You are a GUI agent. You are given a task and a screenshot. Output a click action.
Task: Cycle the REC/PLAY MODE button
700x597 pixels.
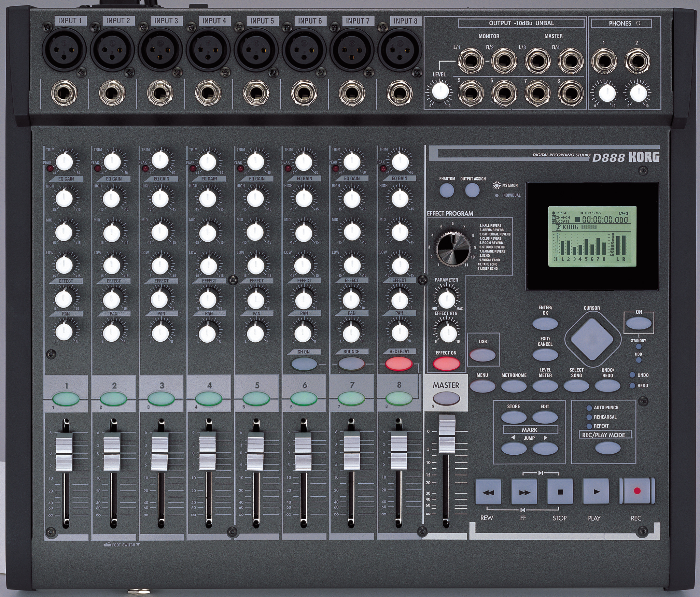click(x=608, y=449)
